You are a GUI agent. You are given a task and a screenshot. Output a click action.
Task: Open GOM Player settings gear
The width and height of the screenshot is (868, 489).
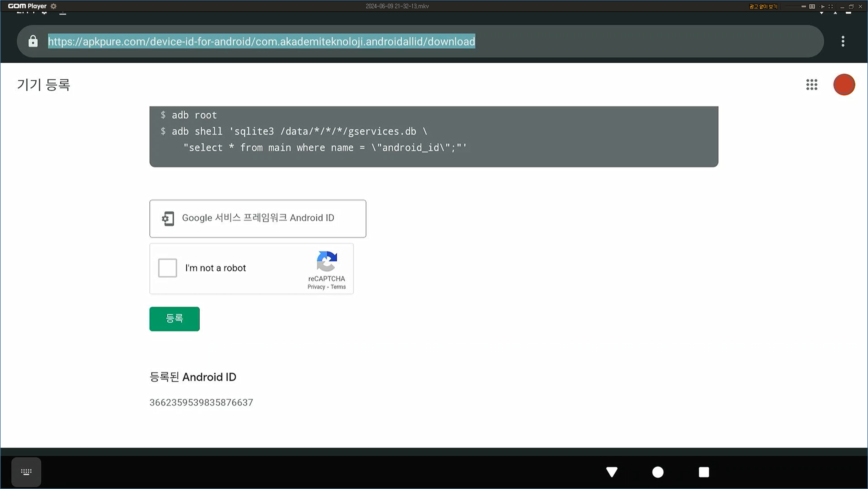(53, 6)
